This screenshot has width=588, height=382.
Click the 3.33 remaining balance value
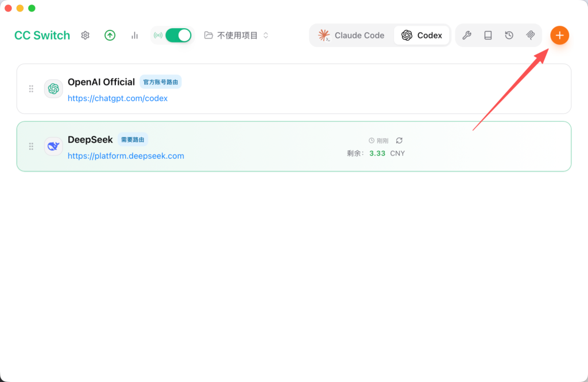click(377, 153)
